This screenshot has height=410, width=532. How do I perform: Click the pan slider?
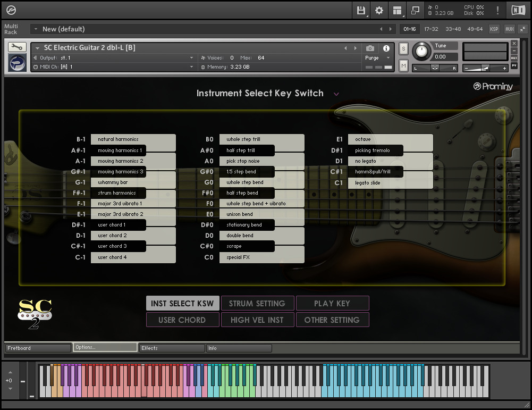[435, 68]
